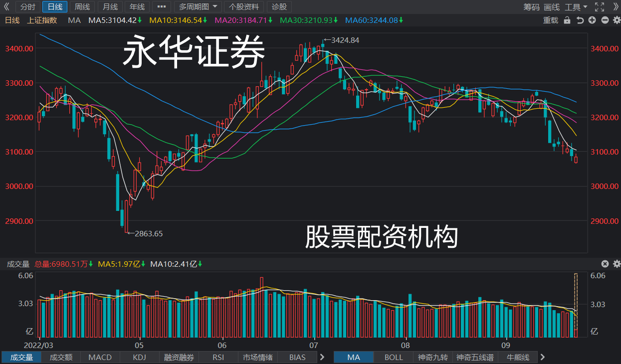Toggle fullscreen chart view

tap(600, 7)
